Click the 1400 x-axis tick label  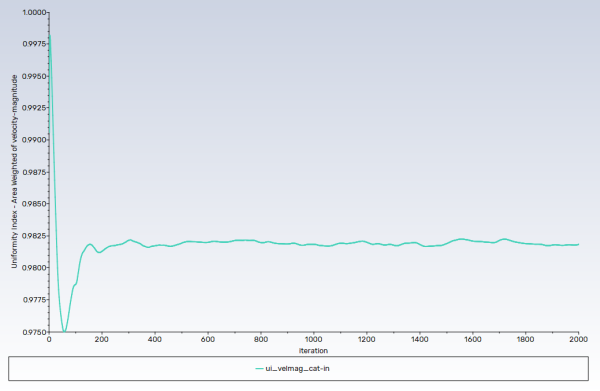tap(419, 339)
